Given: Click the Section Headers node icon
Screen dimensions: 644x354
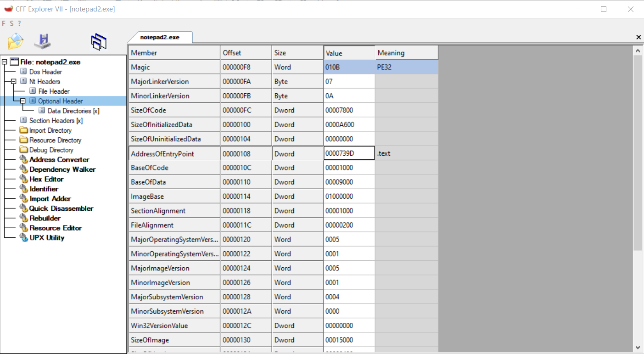Looking at the screenshot, I should [x=24, y=120].
